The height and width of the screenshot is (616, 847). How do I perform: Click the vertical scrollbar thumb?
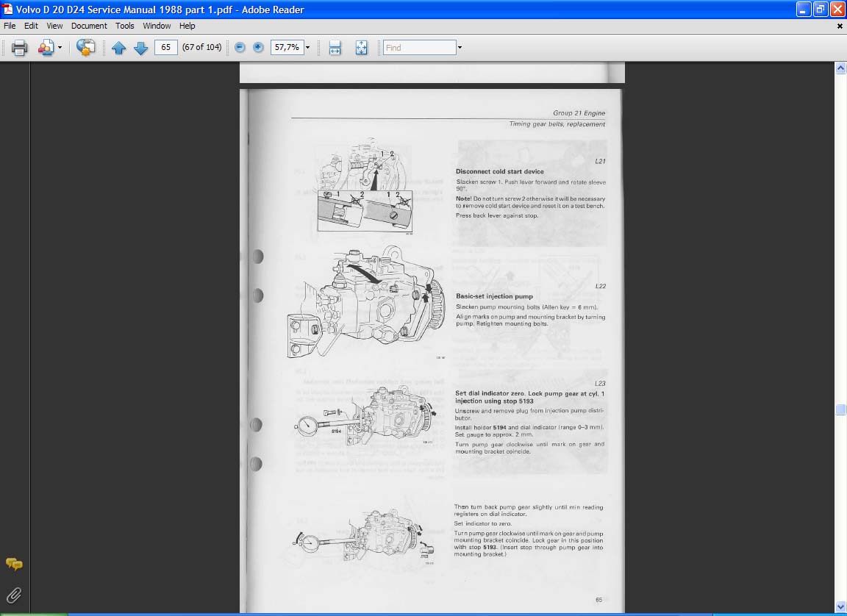[x=840, y=409]
